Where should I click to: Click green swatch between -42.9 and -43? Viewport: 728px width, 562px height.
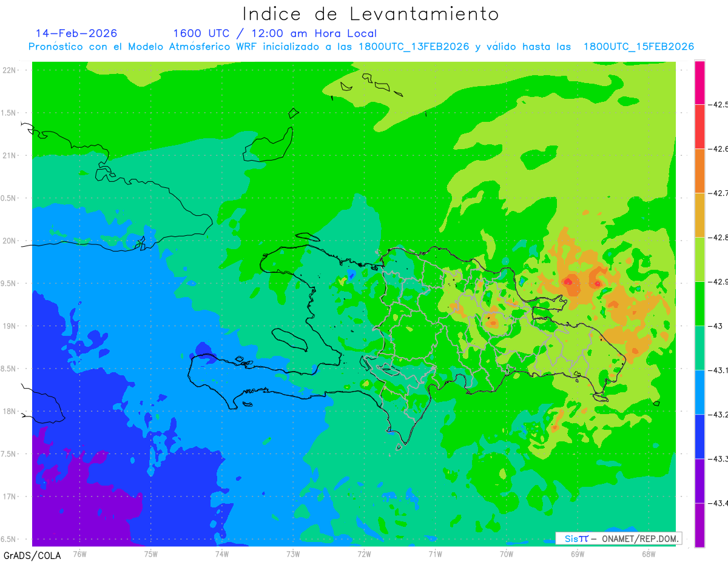699,304
